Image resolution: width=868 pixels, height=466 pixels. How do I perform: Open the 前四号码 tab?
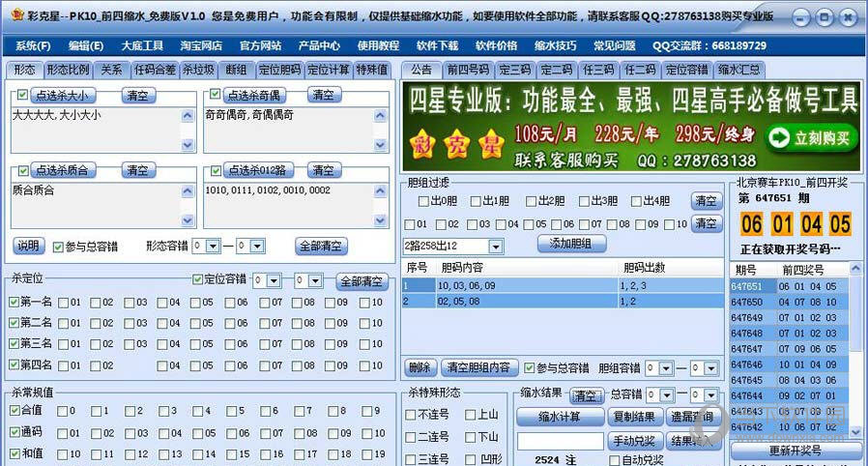(469, 70)
